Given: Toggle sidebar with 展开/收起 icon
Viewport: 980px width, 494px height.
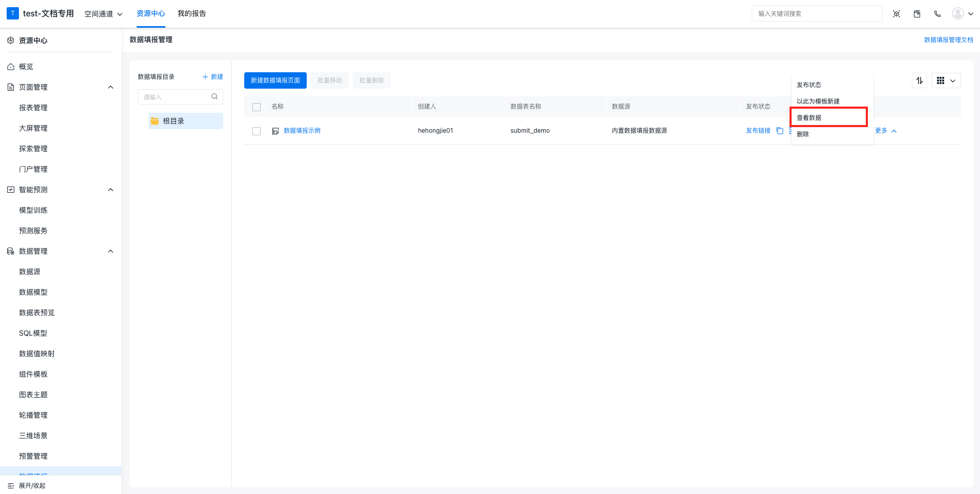Looking at the screenshot, I should point(11,485).
